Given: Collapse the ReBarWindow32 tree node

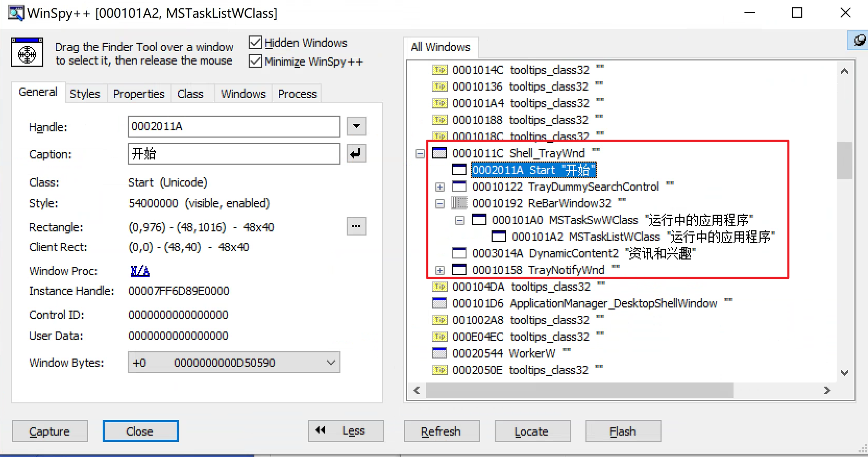Looking at the screenshot, I should tap(440, 203).
